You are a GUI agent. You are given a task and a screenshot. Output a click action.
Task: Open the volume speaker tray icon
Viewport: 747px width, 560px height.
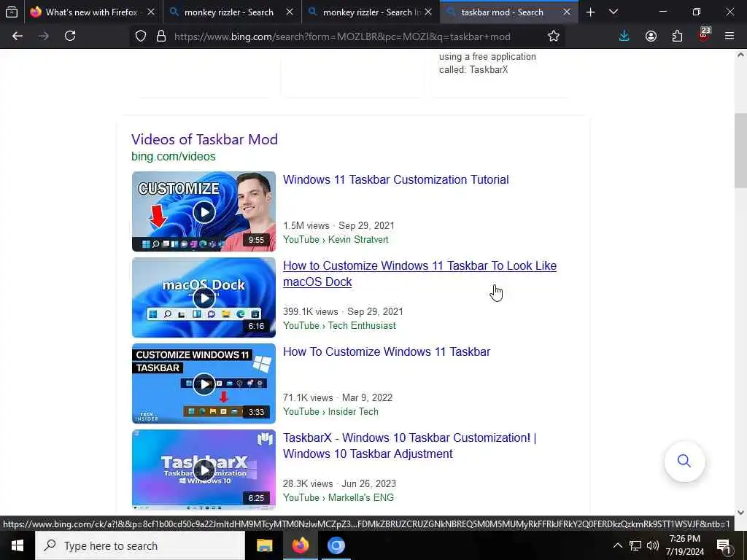click(x=653, y=545)
